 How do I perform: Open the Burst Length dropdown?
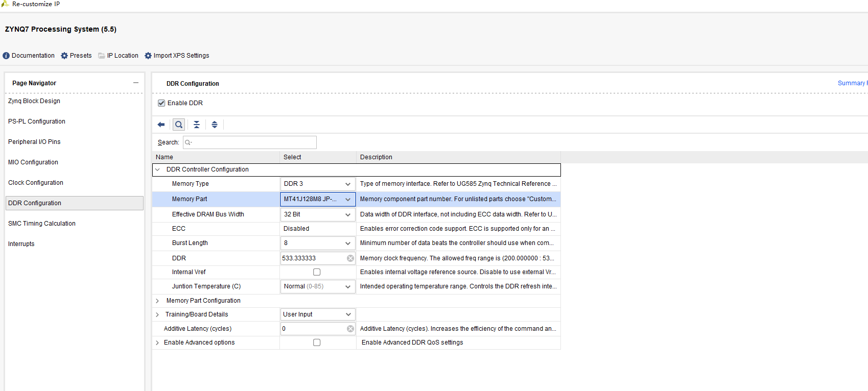coord(318,243)
